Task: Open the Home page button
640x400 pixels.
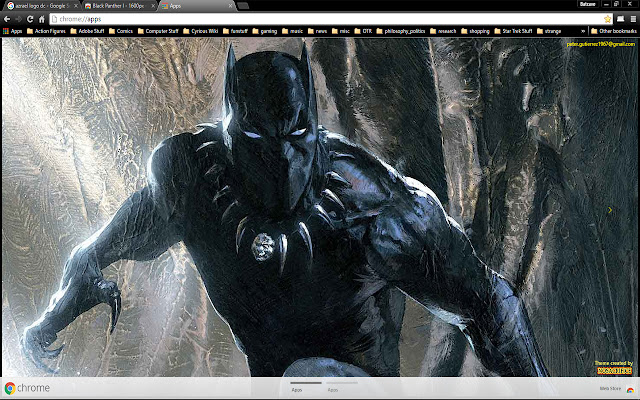Action: click(42, 19)
